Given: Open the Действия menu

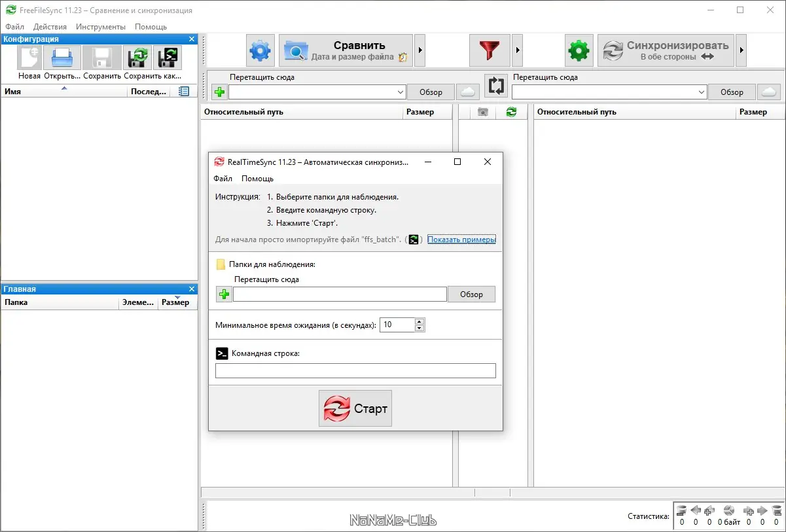Looking at the screenshot, I should (50, 27).
